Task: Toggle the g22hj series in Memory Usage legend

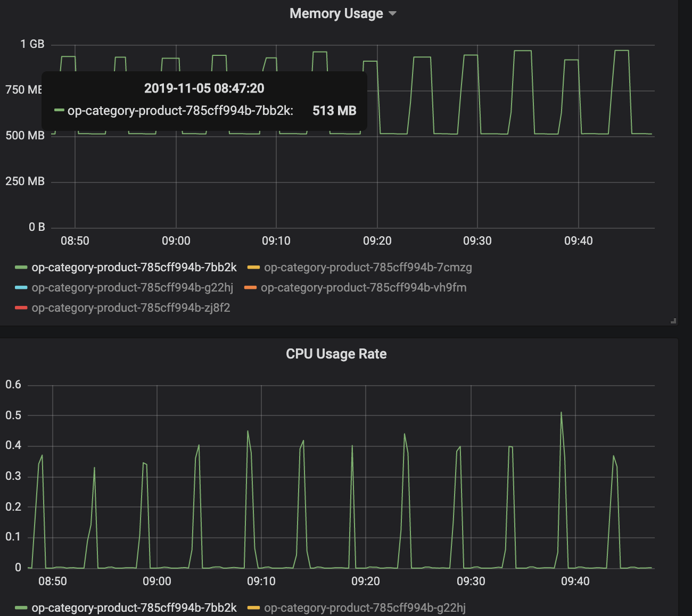Action: 133,288
